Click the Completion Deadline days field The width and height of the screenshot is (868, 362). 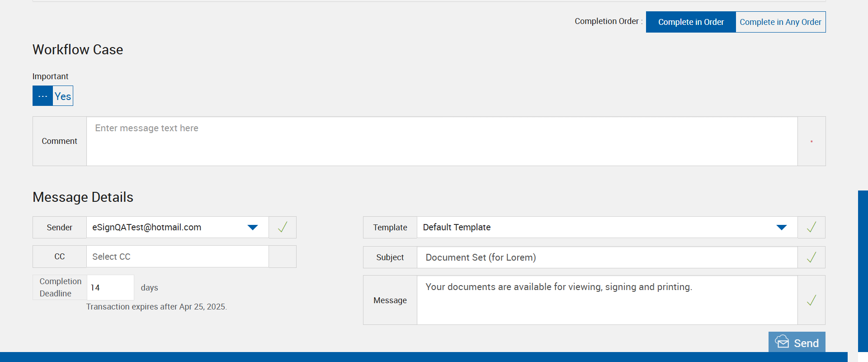click(110, 287)
